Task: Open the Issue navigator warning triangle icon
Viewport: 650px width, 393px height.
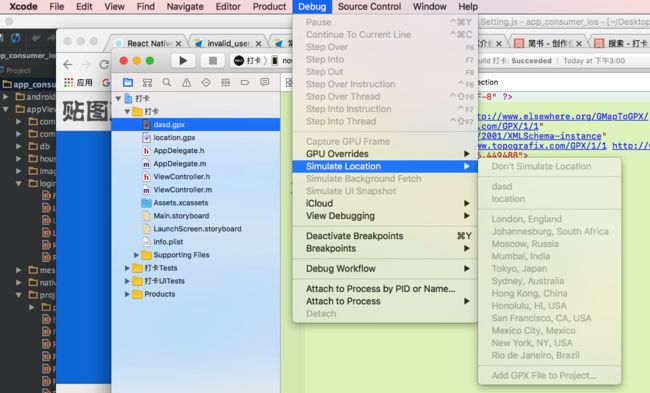Action: [187, 82]
